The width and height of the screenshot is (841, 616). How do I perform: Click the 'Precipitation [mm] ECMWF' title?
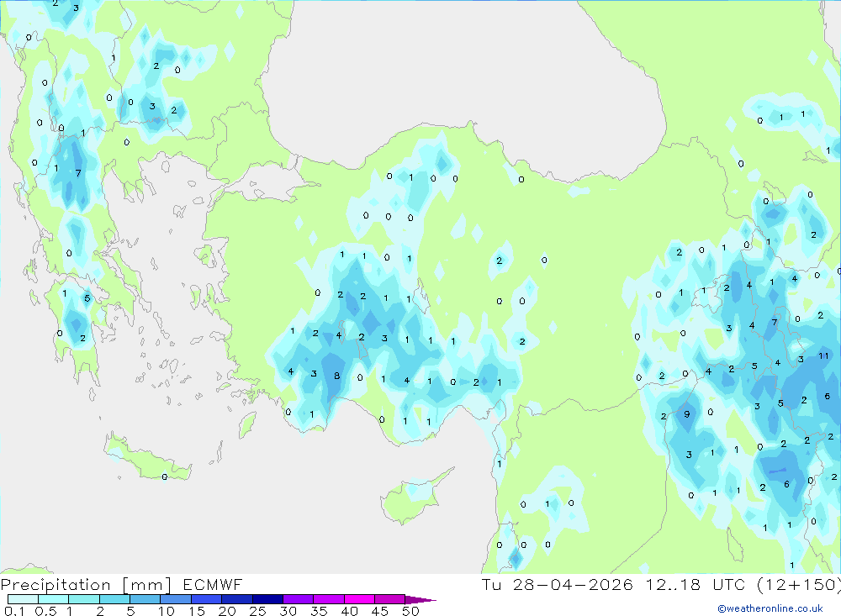click(122, 584)
